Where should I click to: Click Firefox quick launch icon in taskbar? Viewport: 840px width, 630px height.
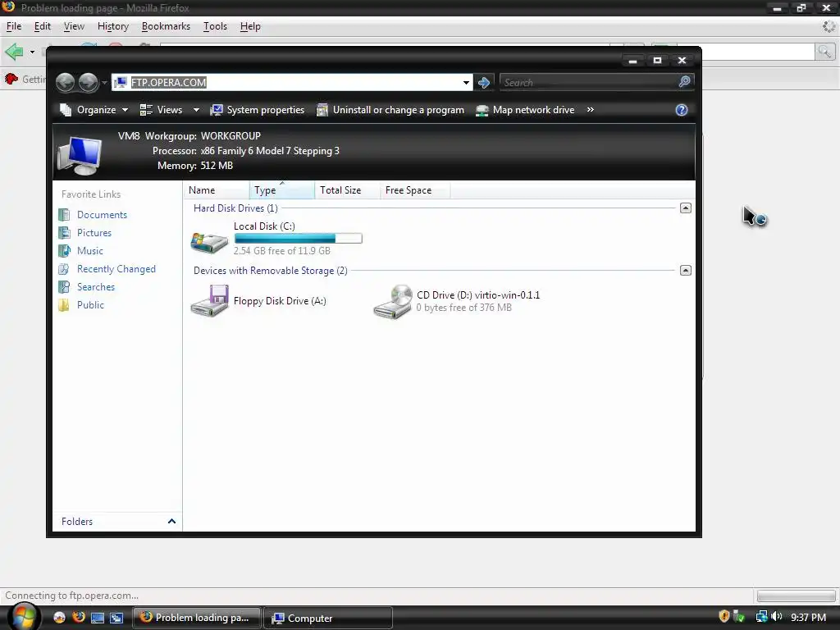click(x=78, y=618)
